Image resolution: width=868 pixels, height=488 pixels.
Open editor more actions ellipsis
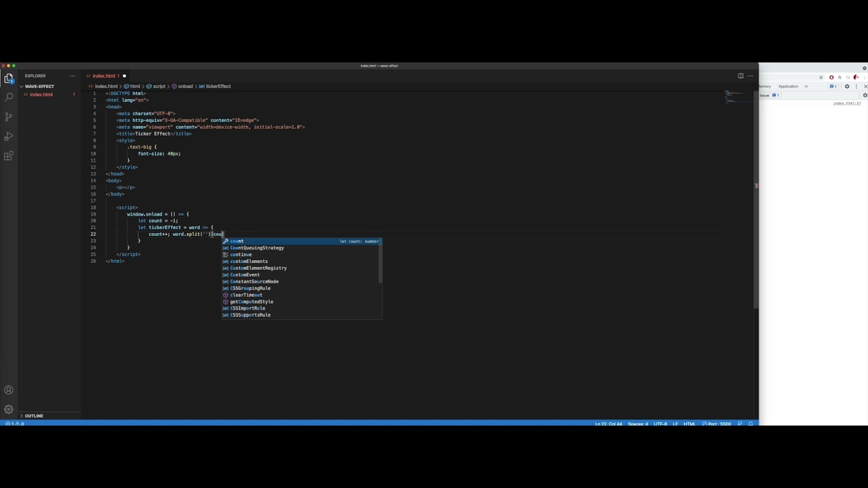tap(750, 76)
